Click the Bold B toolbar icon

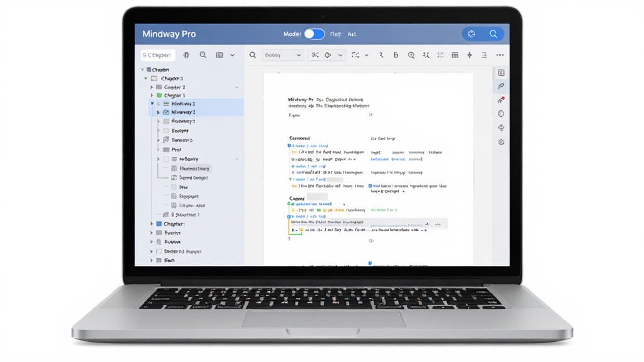(396, 55)
